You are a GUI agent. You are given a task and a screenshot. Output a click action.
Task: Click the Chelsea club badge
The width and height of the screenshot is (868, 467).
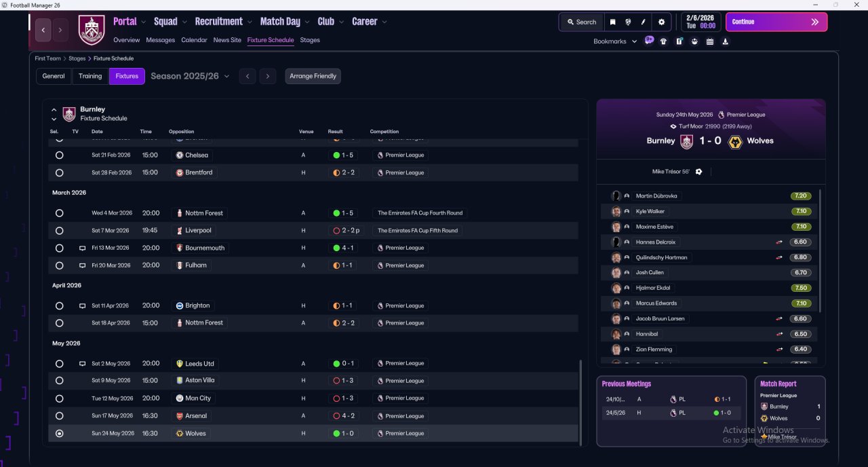point(179,155)
